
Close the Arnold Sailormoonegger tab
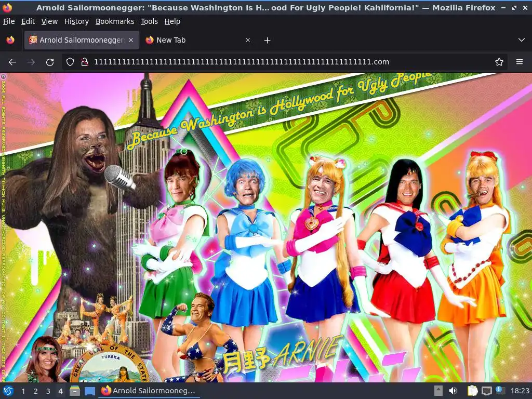click(130, 40)
